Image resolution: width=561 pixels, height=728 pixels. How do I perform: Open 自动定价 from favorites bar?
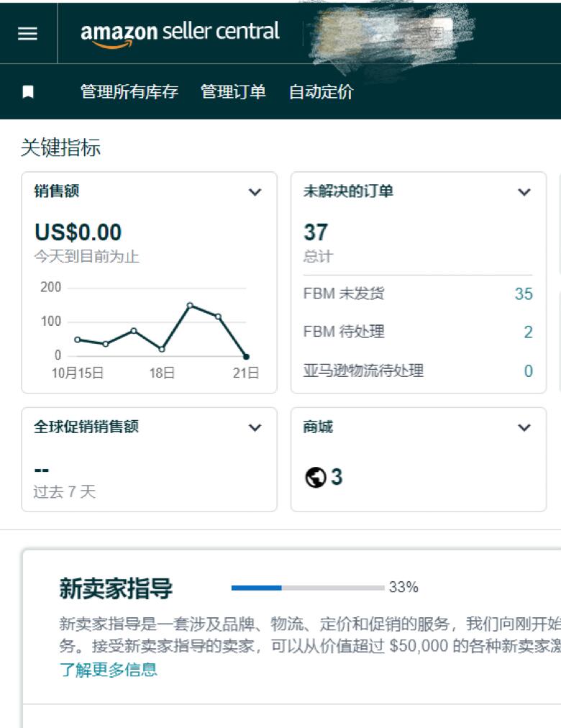[x=321, y=92]
